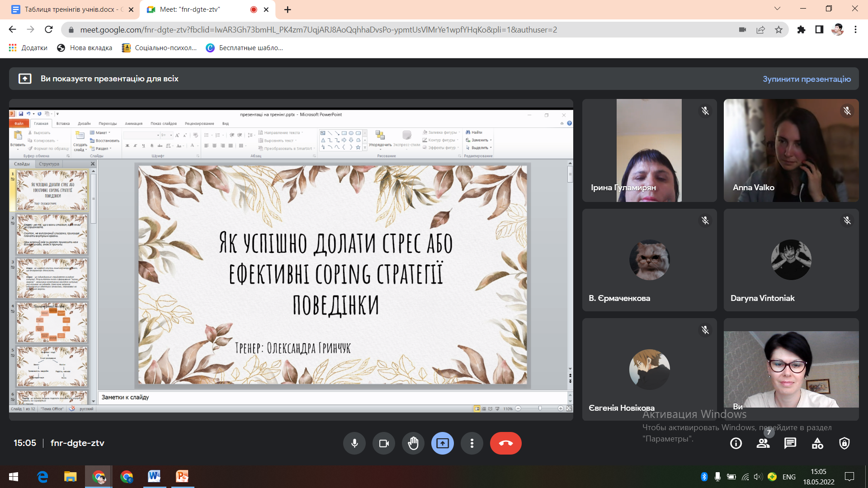Open Word from Windows taskbar
This screenshot has height=488, width=868.
tap(154, 476)
